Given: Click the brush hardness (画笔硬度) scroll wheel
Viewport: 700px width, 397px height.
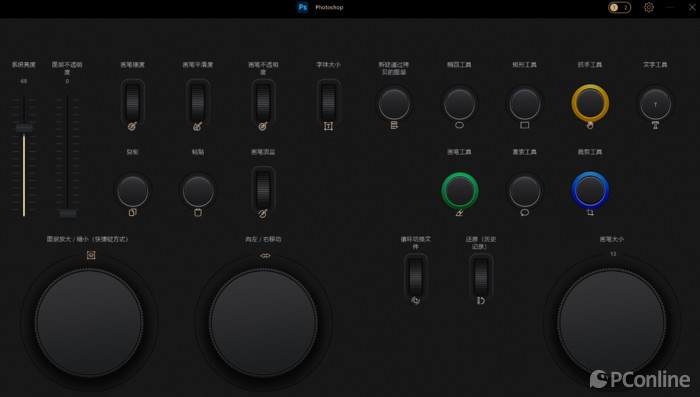Looking at the screenshot, I should (133, 102).
